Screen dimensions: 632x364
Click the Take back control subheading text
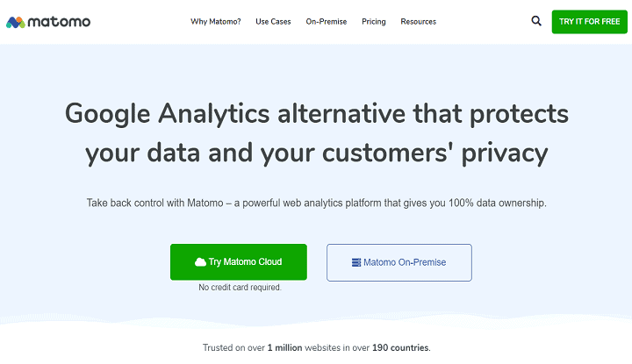pos(316,203)
